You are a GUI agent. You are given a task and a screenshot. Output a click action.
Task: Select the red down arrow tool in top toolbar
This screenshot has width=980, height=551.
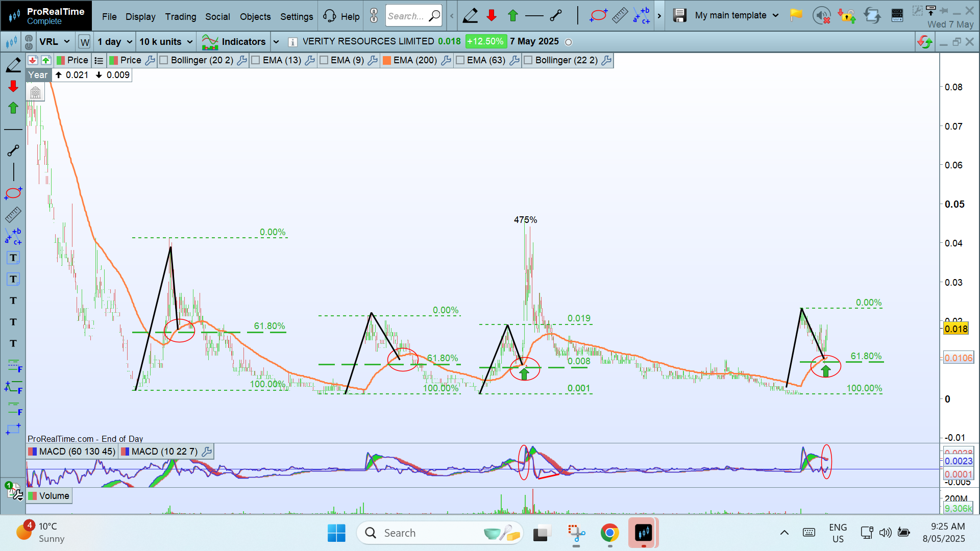click(x=492, y=16)
